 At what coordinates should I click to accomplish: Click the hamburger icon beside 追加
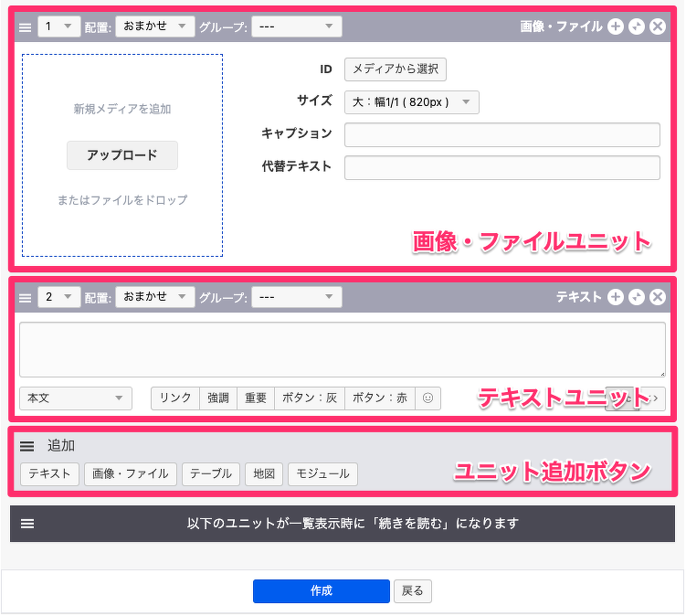point(27,446)
